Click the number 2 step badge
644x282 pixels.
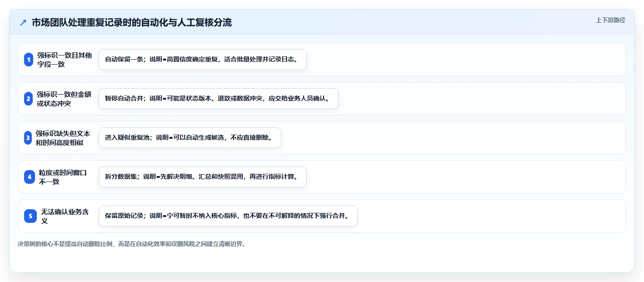coord(28,99)
